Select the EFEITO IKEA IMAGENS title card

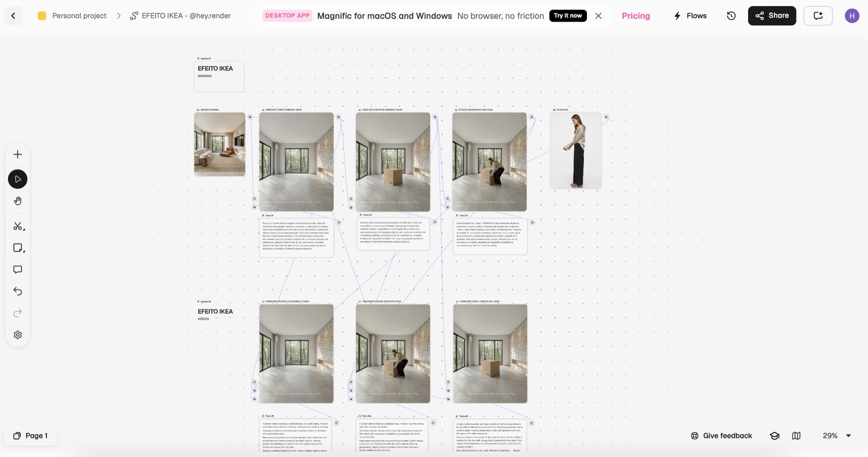219,76
